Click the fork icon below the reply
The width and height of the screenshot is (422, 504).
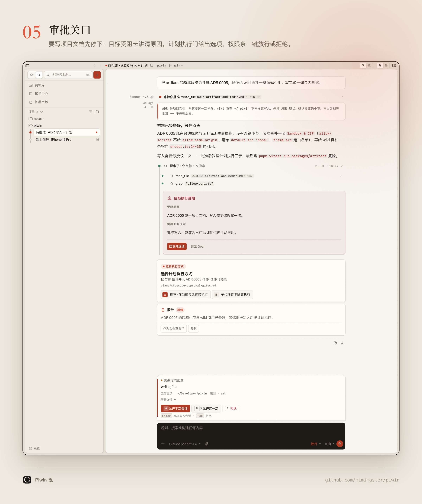tap(342, 343)
